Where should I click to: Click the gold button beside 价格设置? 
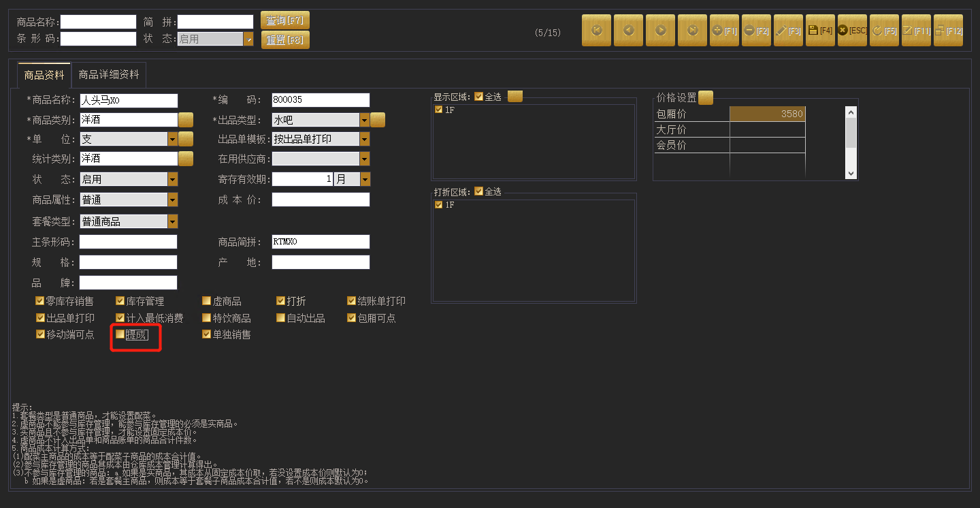(x=706, y=98)
